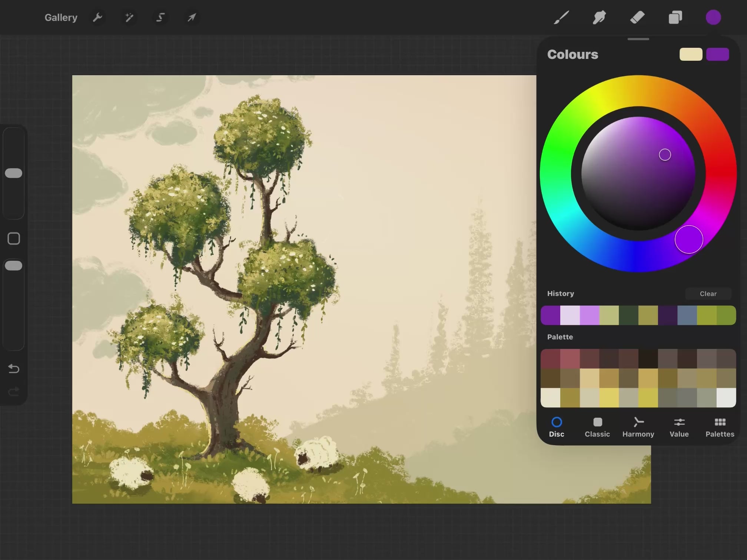Screen dimensions: 747x560
Task: Open the Actions wrench menu
Action: [97, 17]
